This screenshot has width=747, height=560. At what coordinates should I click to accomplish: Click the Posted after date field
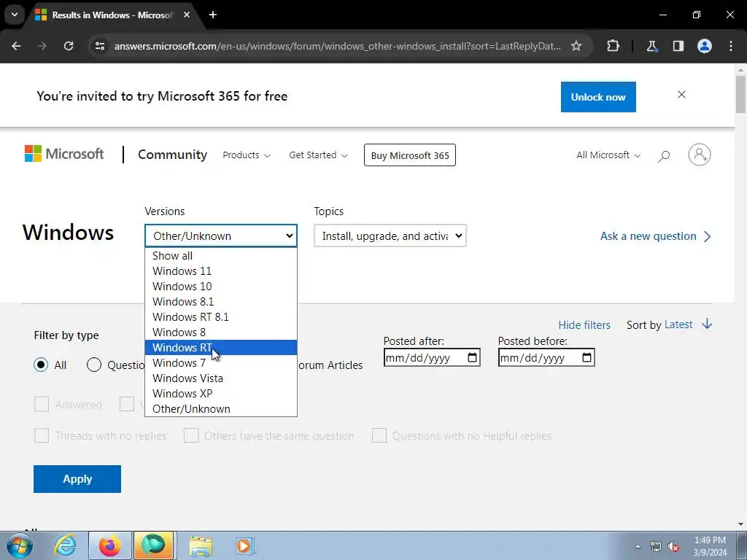(x=432, y=357)
